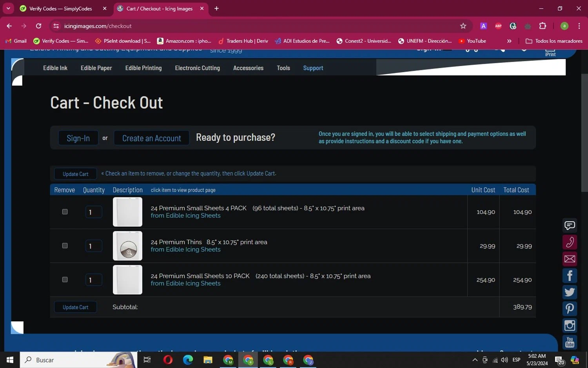Screen dimensions: 588x368
Task: Check remove box for Premium Thins
Action: (65, 246)
